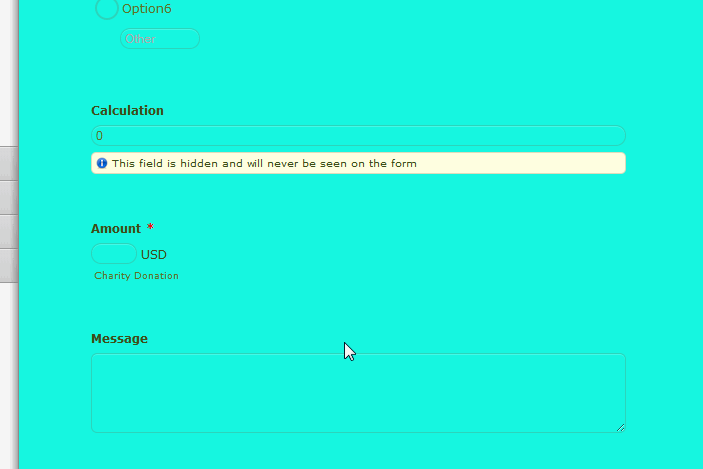Focus the Message text area
The height and width of the screenshot is (469, 703).
coord(358,393)
